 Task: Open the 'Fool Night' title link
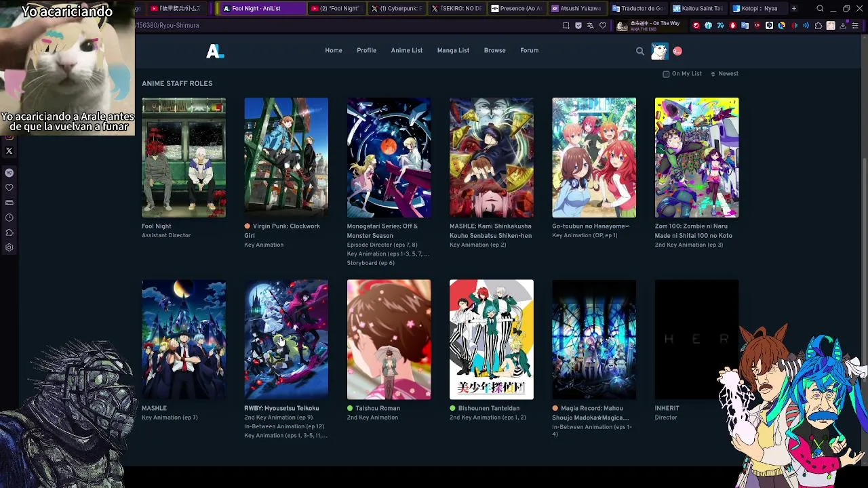pyautogui.click(x=157, y=226)
